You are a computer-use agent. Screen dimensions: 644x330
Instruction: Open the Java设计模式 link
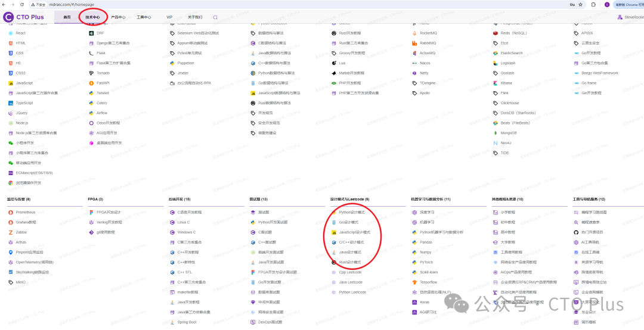click(351, 252)
